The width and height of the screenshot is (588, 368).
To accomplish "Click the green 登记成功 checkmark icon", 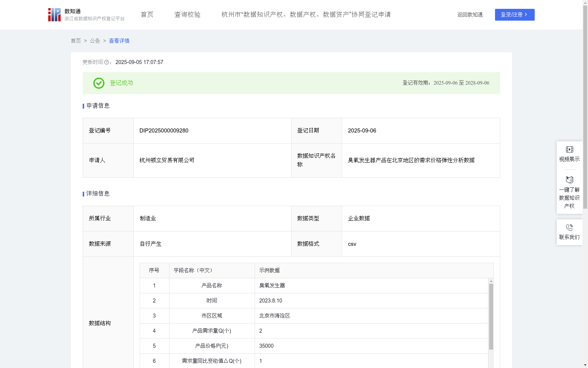I will [x=98, y=83].
